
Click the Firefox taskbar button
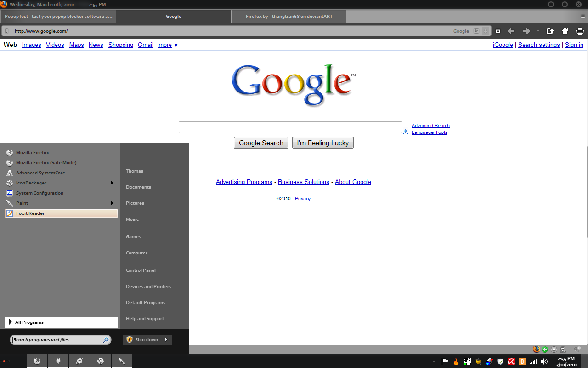[x=37, y=361]
